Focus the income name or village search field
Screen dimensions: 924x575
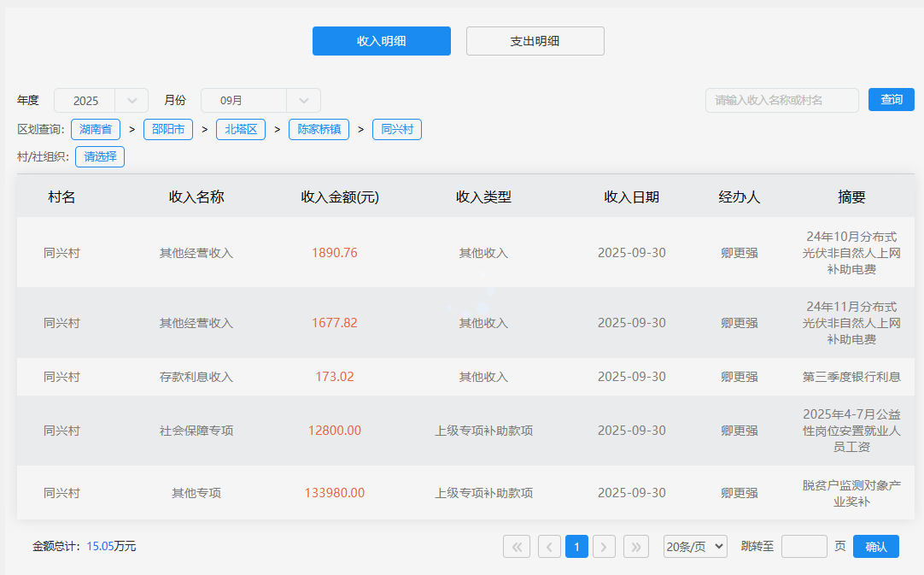coord(781,101)
